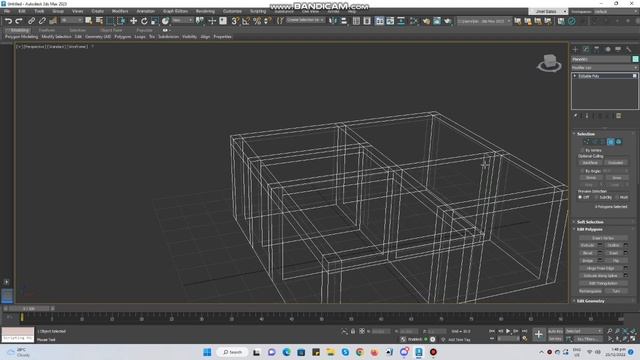Click the ViewCube navigation widget
The height and width of the screenshot is (360, 640).
(x=549, y=63)
